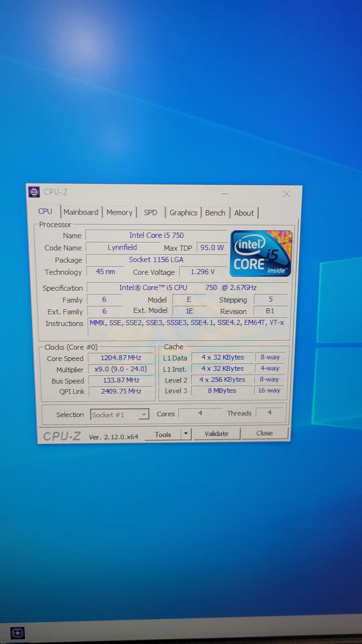Click the Level 3 8 MBytes value

coord(222,391)
